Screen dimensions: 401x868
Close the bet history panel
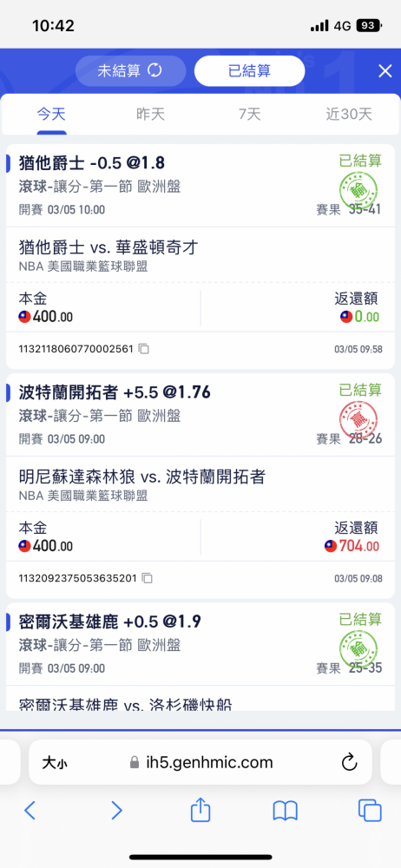pos(385,71)
